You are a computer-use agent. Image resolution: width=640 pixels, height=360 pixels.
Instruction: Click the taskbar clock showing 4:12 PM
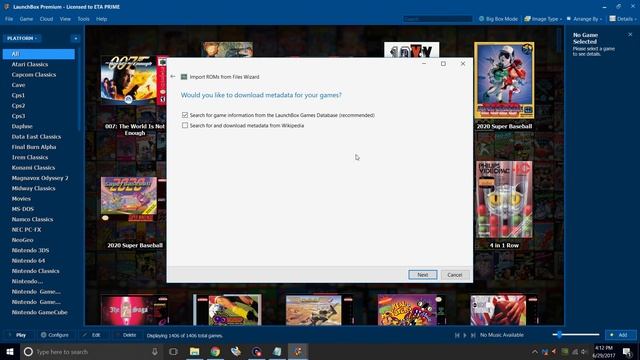[604, 351]
